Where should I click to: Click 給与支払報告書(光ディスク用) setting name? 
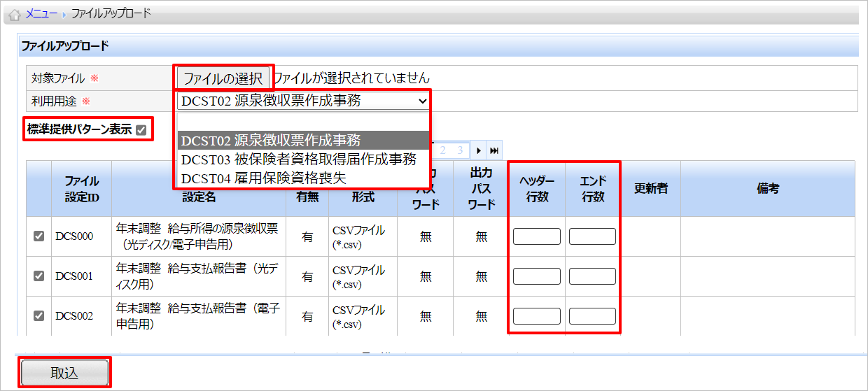coord(197,276)
